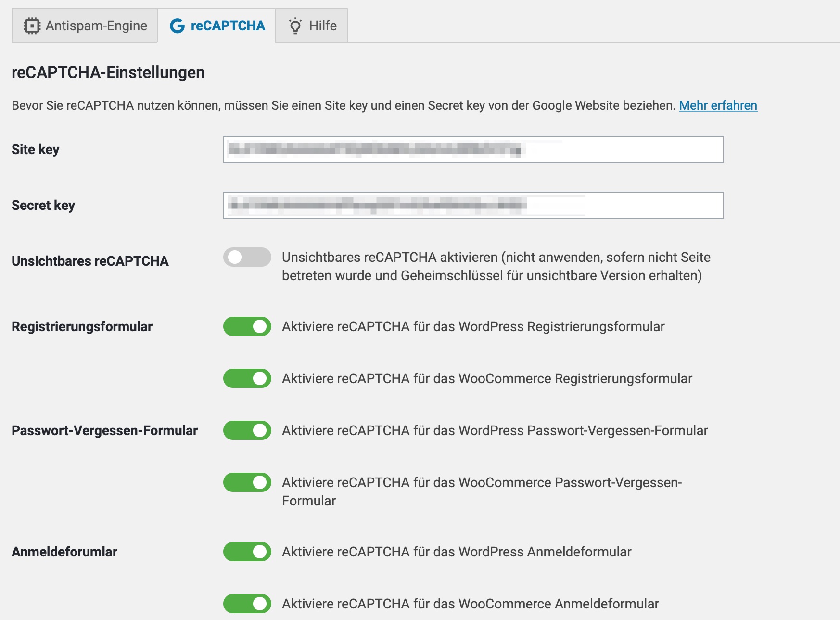This screenshot has width=840, height=620.
Task: Click the Antispam-Engine chip icon
Action: coord(32,26)
